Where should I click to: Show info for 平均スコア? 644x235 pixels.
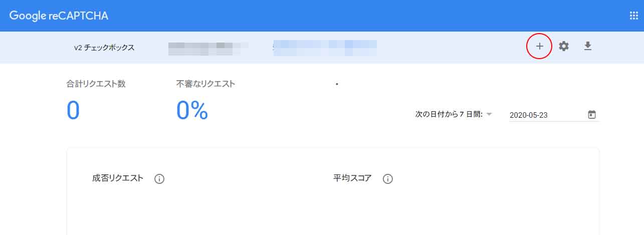[x=387, y=179]
